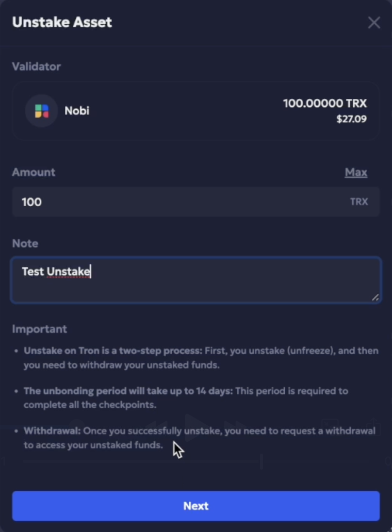The image size is (392, 532).
Task: Click the Validator section label
Action: click(x=36, y=66)
